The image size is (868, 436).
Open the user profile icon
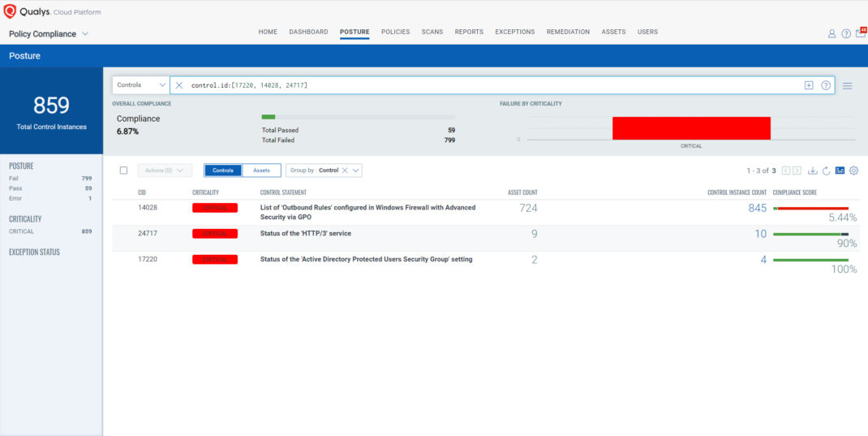(831, 33)
